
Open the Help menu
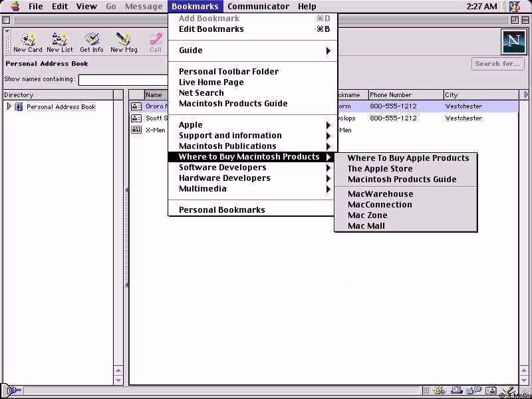tap(307, 7)
